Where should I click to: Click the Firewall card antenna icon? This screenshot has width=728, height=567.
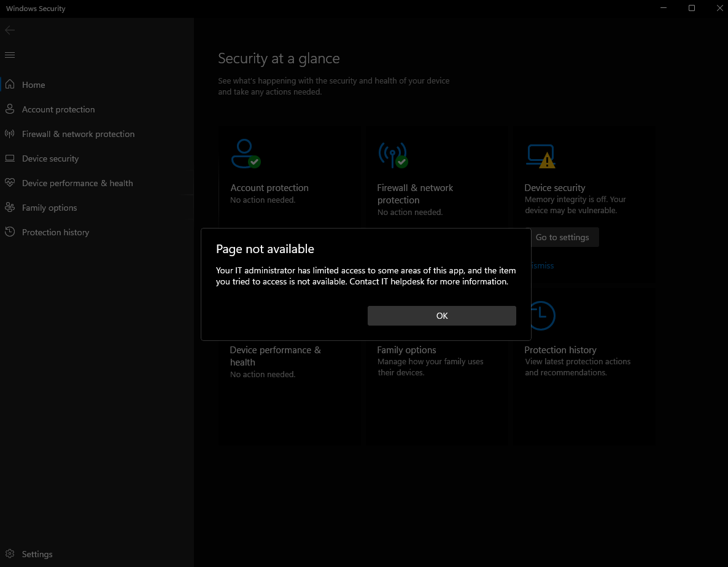pos(393,155)
